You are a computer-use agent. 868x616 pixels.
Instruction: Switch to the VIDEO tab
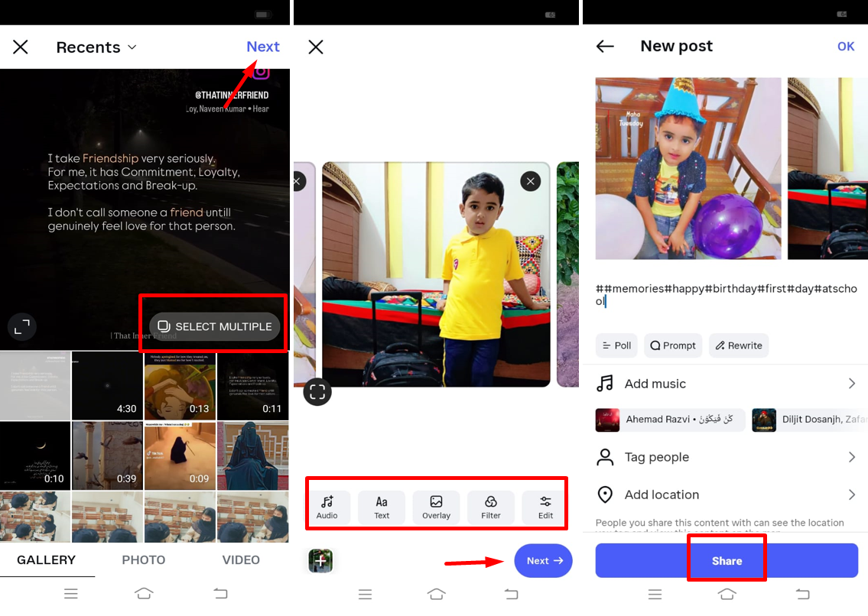(x=241, y=559)
